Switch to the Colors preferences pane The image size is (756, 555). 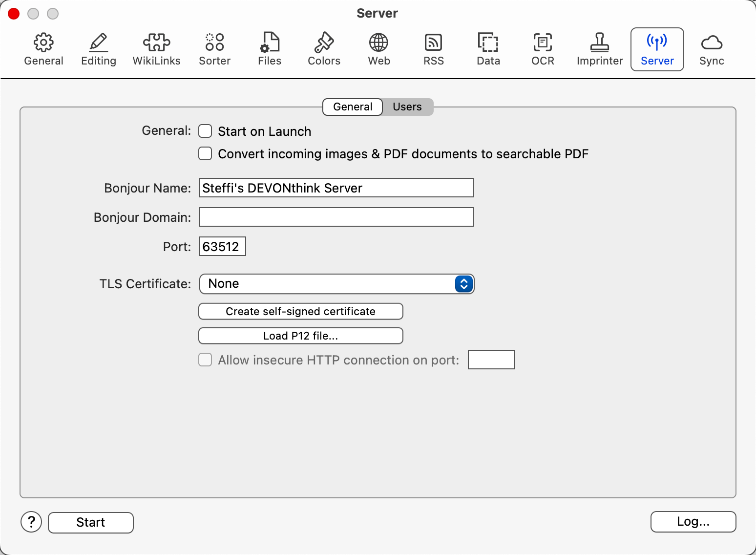[x=324, y=49]
